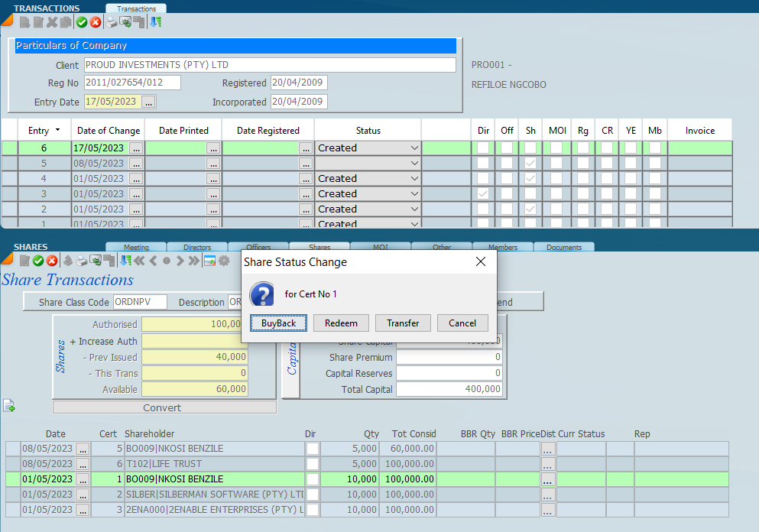Close the Share Status Change dialog

coord(481,262)
